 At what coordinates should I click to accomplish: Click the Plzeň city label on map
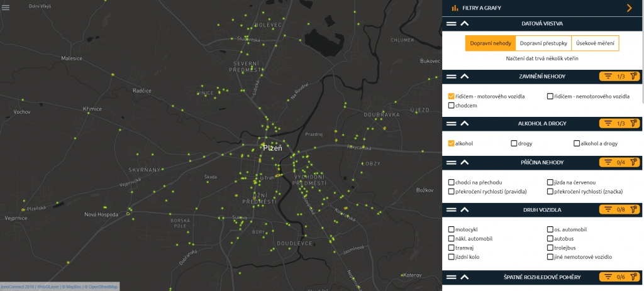pos(272,148)
